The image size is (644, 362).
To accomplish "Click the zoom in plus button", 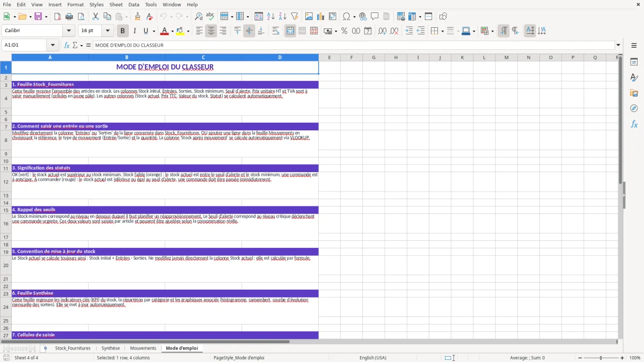I will (x=623, y=358).
